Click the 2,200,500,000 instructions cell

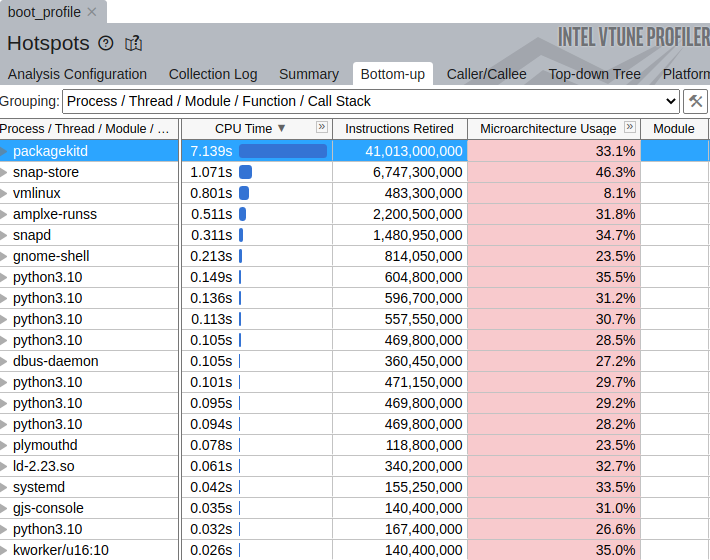point(400,214)
